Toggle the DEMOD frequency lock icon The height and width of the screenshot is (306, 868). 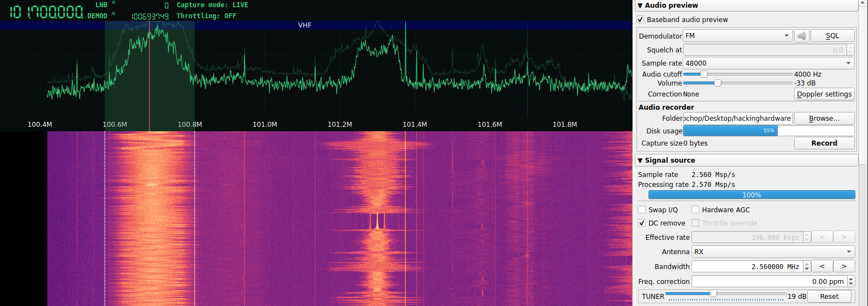tap(114, 14)
